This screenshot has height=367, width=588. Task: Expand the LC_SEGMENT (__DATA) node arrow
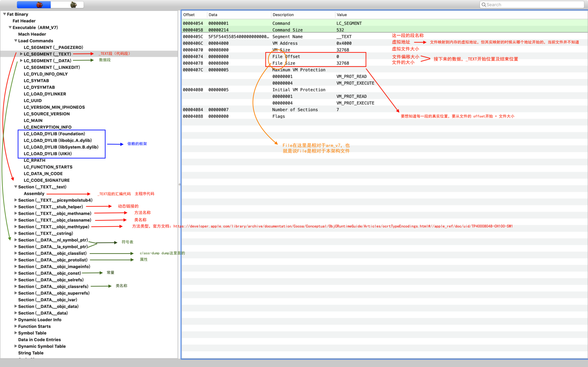[21, 60]
